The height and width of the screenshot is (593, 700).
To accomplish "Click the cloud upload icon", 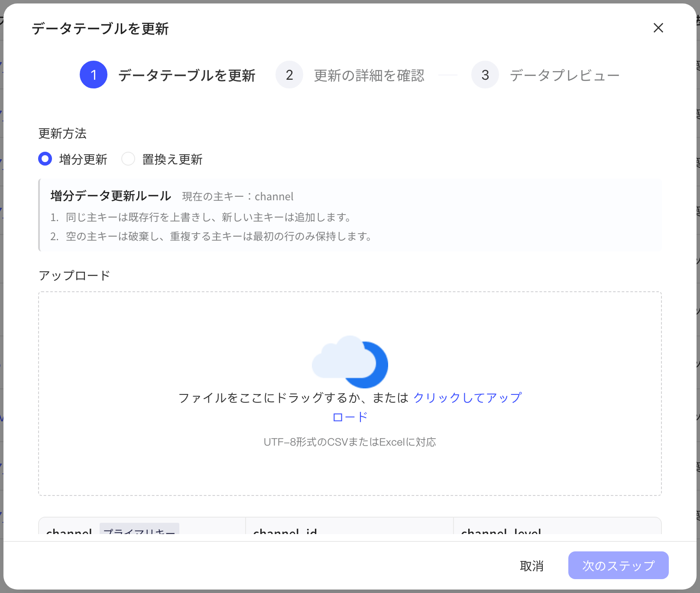I will point(350,362).
